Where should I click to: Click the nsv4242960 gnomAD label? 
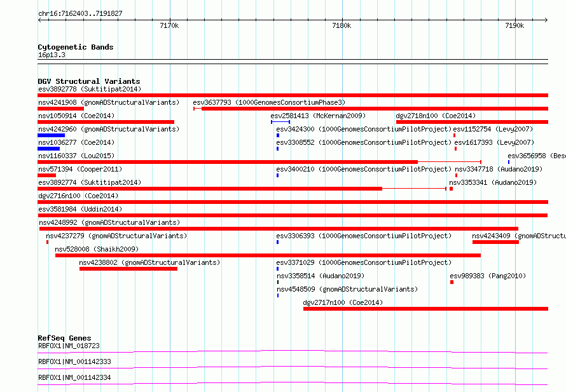[x=109, y=129]
